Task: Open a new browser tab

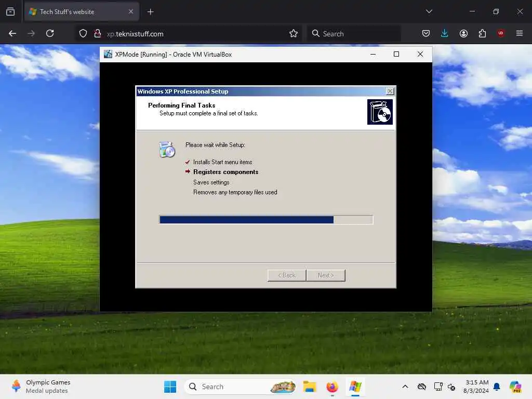Action: pos(150,12)
